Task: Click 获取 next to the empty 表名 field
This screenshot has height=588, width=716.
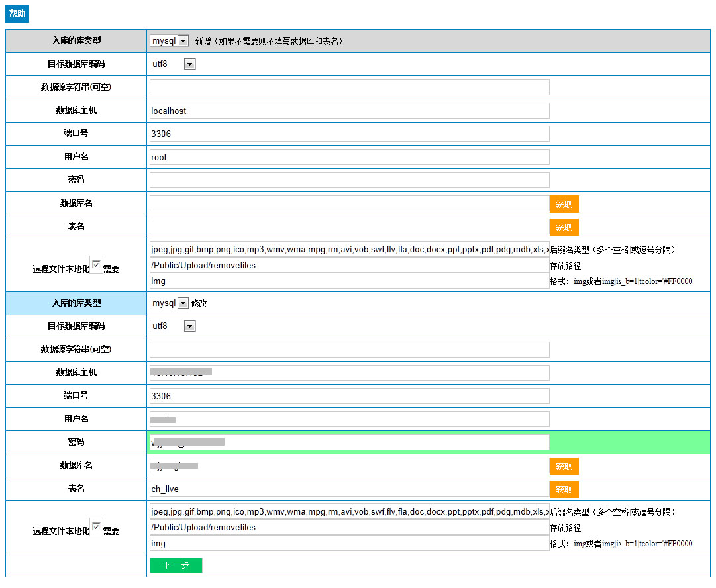Action: tap(564, 227)
